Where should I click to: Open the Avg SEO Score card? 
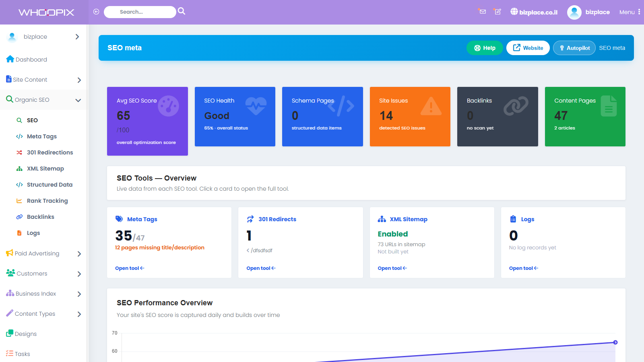coord(147,121)
